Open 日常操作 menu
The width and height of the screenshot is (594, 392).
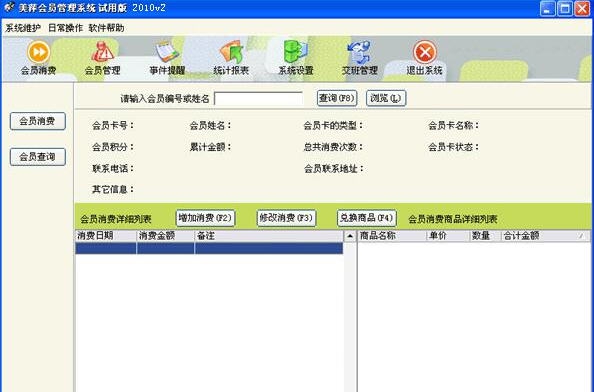pyautogui.click(x=65, y=28)
